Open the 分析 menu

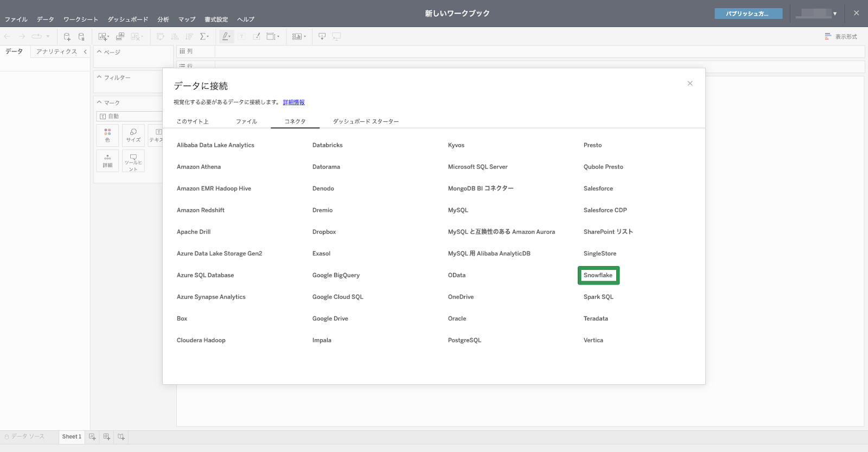(x=163, y=20)
